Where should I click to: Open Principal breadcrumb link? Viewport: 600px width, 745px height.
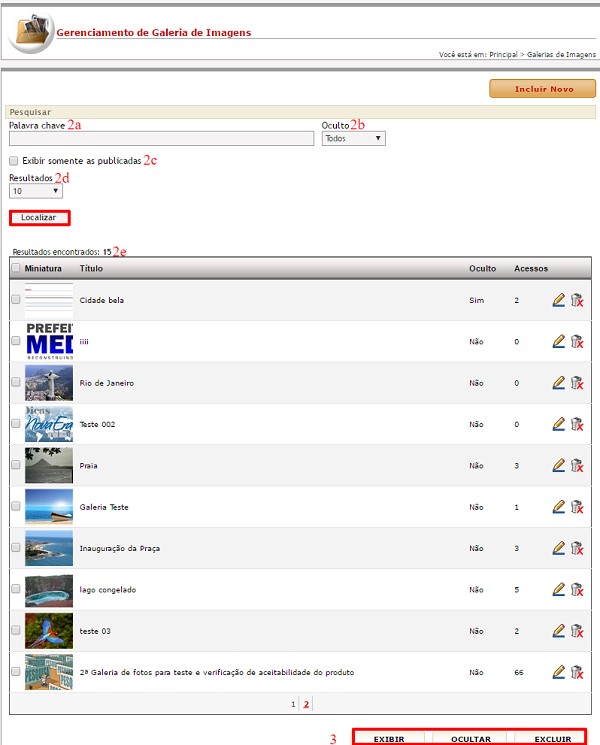click(503, 55)
